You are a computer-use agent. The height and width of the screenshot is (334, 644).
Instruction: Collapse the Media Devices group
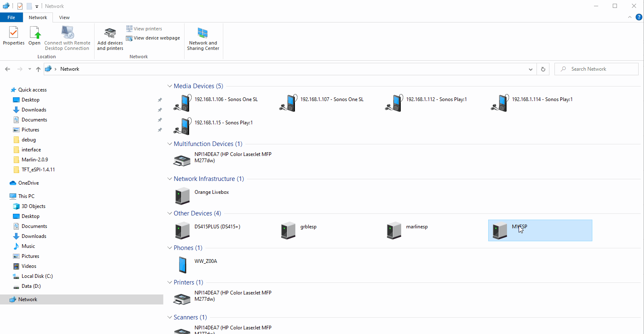[170, 86]
